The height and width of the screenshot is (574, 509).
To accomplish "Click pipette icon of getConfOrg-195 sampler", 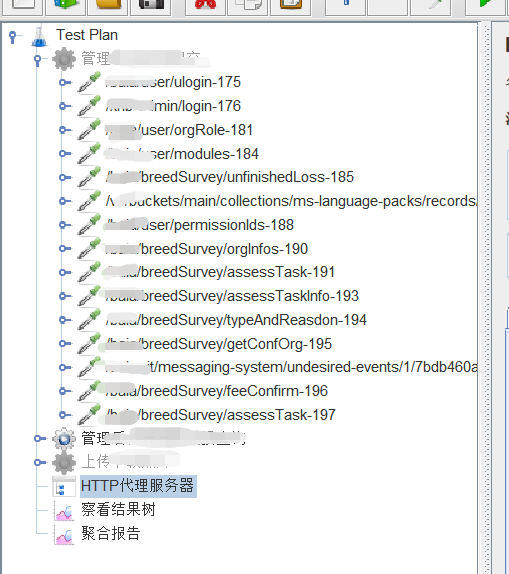I will pos(89,343).
